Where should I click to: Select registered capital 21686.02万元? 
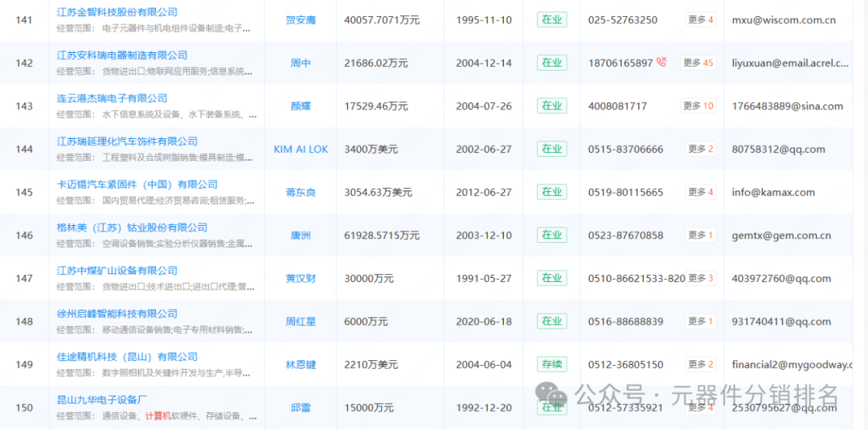coord(376,63)
